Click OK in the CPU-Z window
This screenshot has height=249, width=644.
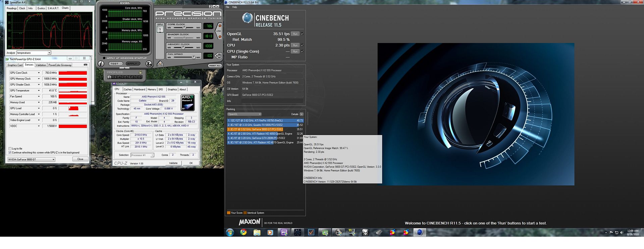pos(191,163)
